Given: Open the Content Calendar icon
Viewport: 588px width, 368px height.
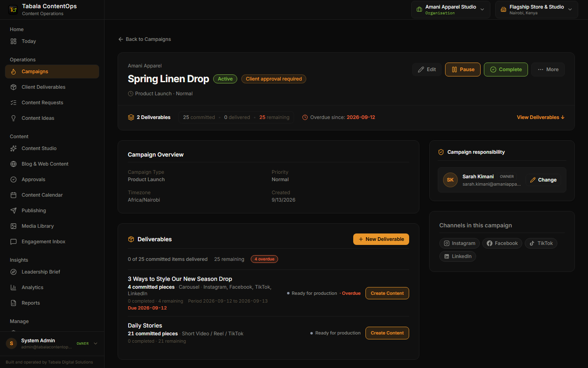Looking at the screenshot, I should 13,195.
